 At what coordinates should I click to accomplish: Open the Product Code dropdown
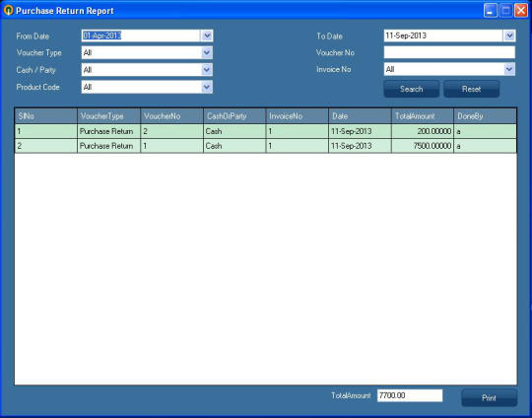point(207,87)
